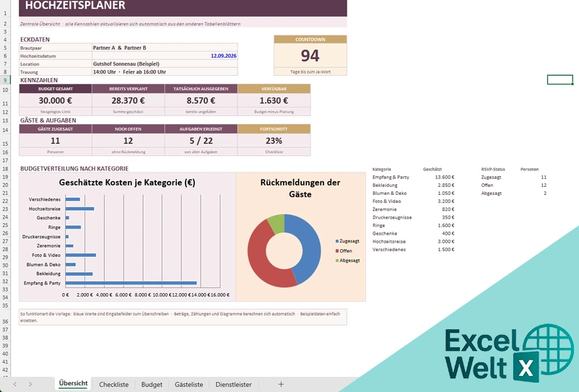Image resolution: width=579 pixels, height=392 pixels.
Task: Click the countdown value 94
Action: 310,56
